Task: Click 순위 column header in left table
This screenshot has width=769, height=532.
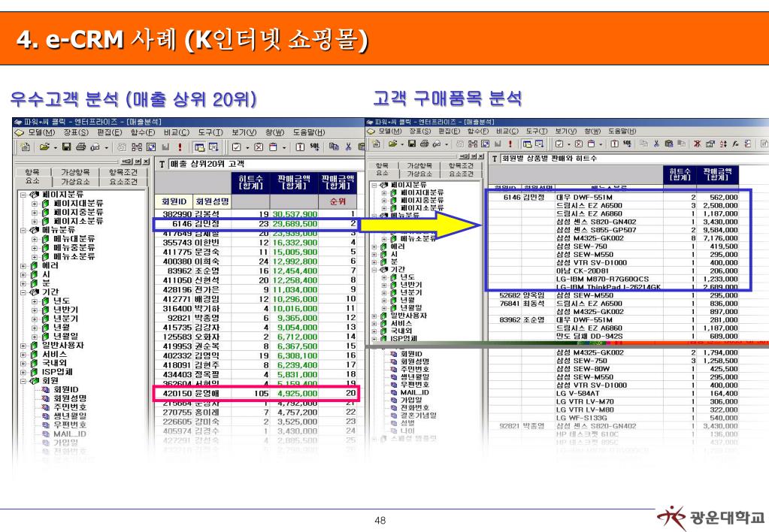Action: 338,201
